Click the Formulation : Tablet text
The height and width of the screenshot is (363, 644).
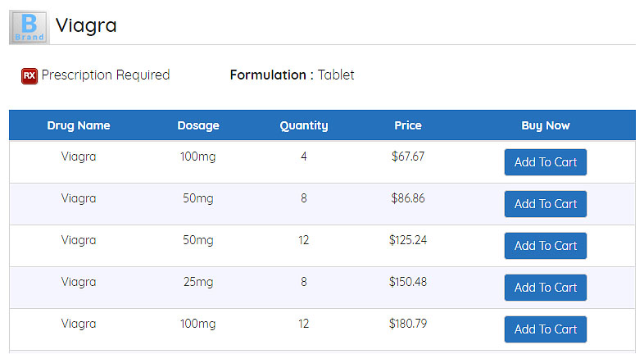292,75
